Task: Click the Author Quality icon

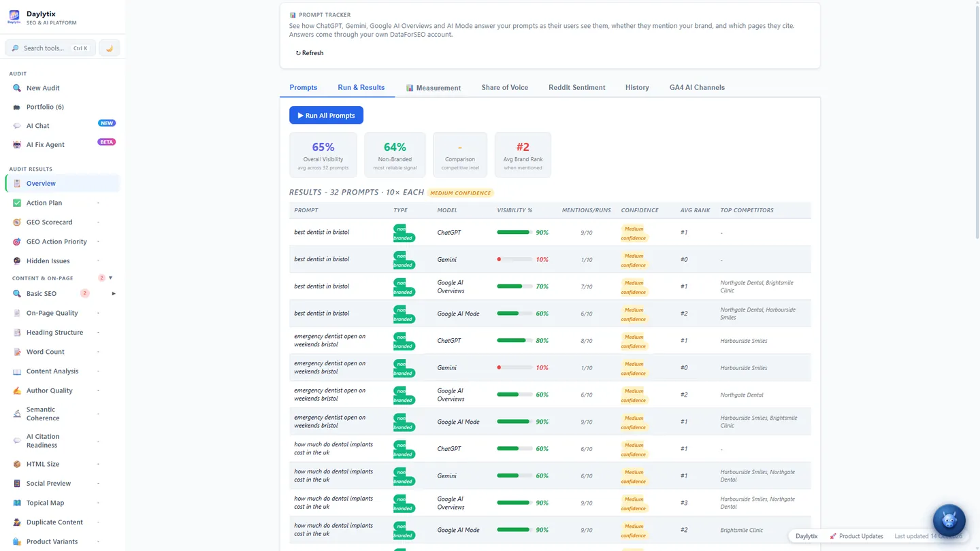Action: 17,390
